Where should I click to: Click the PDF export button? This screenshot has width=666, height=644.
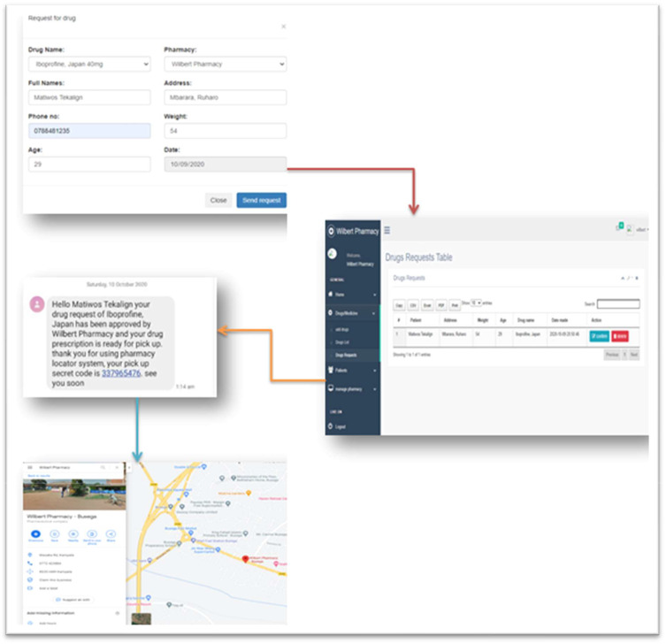pos(440,305)
